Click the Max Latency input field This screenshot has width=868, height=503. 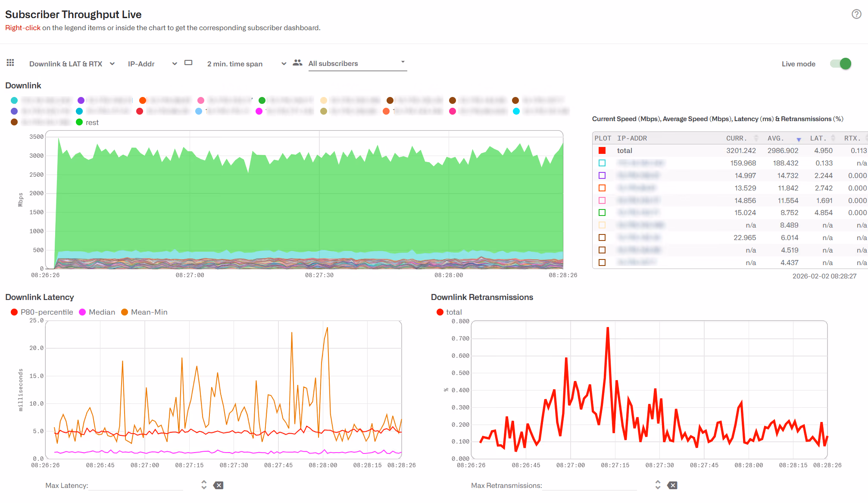click(136, 485)
